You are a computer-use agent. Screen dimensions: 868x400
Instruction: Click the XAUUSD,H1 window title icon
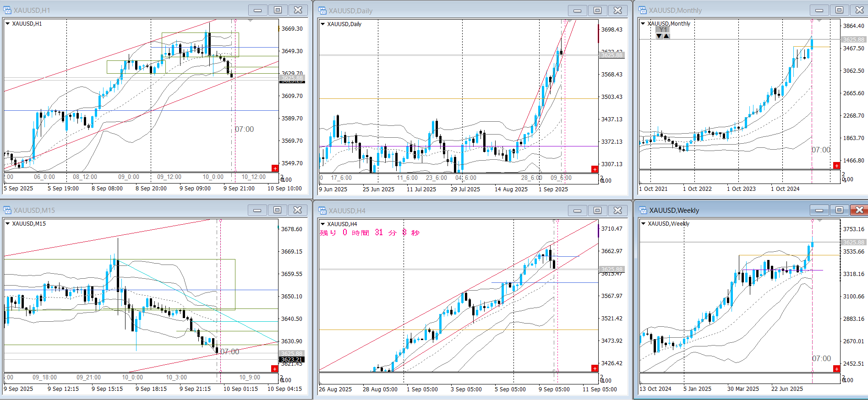tap(7, 10)
